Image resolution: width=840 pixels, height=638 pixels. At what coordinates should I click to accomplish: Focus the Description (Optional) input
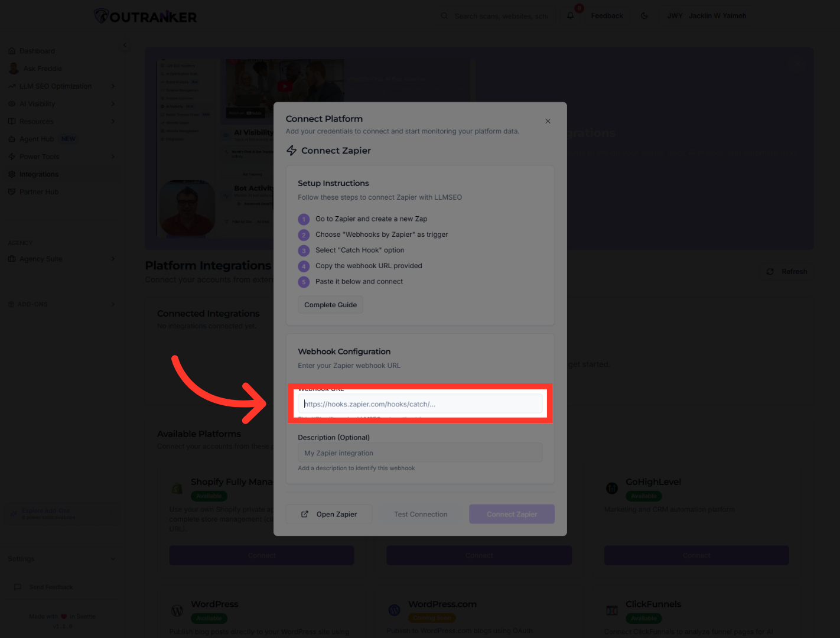tap(420, 453)
